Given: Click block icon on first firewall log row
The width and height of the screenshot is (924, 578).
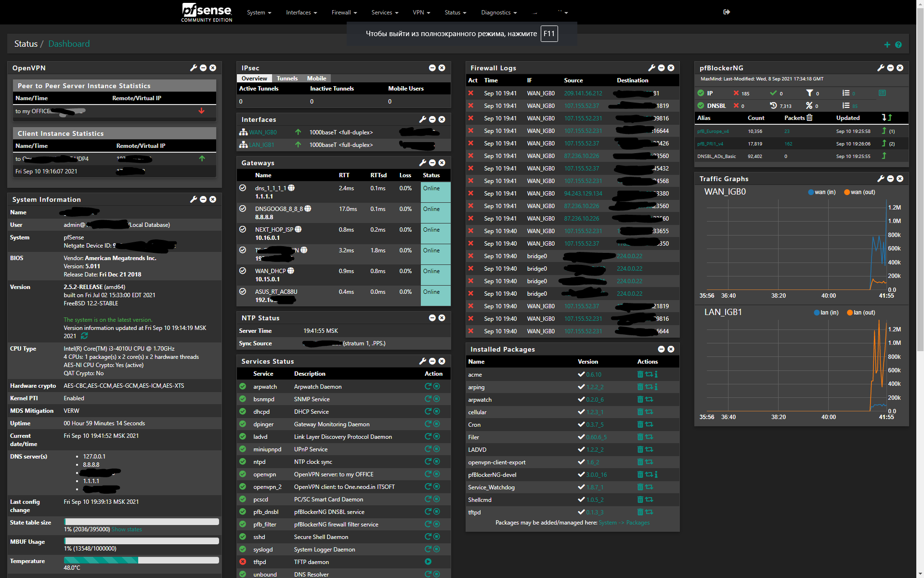Looking at the screenshot, I should [471, 93].
